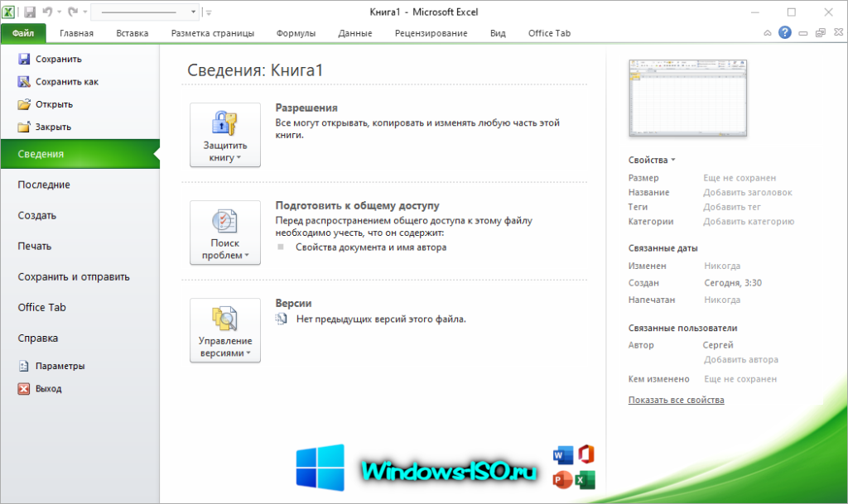This screenshot has width=848, height=504.
Task: Close the workbook window X in ribbon
Action: [x=838, y=32]
